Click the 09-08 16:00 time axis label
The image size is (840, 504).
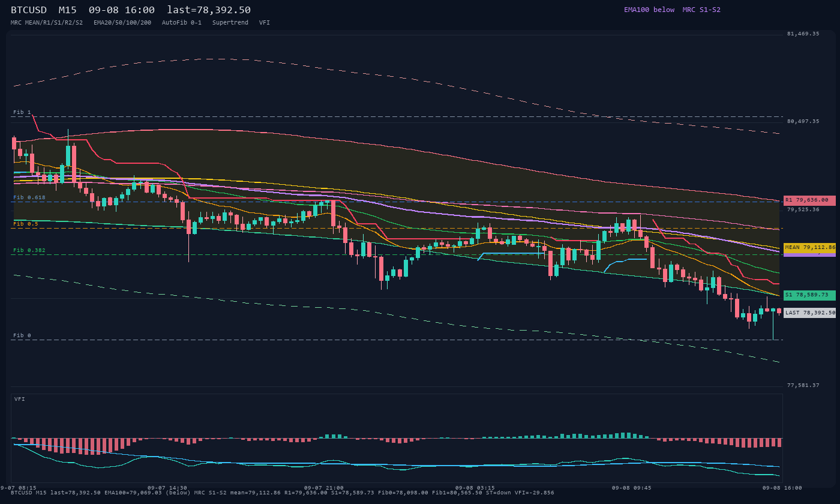782,488
